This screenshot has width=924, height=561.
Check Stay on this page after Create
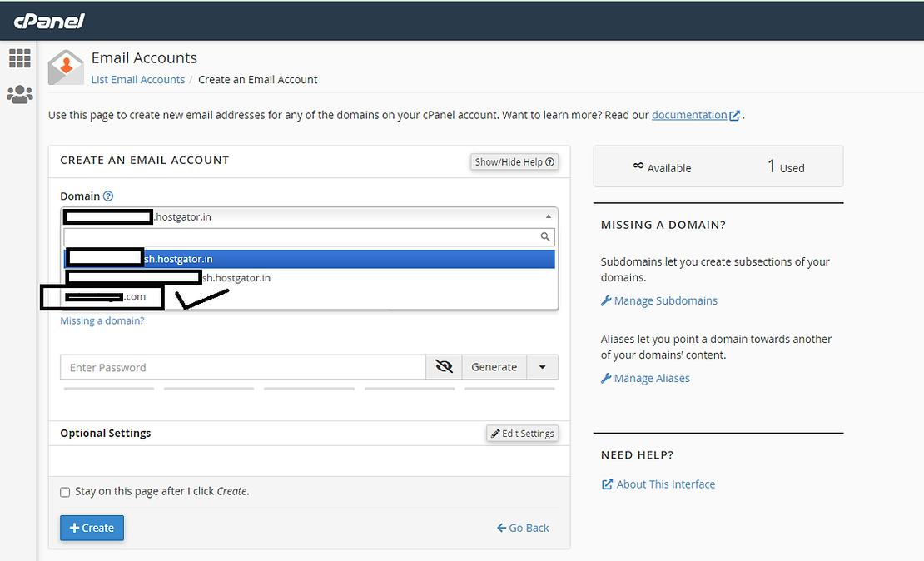(65, 492)
